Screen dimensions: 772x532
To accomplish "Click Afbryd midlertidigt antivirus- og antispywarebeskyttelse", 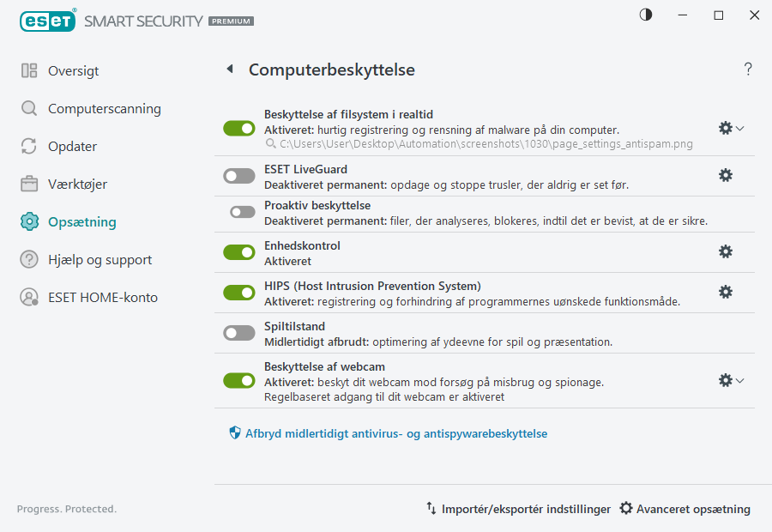I will (x=396, y=433).
